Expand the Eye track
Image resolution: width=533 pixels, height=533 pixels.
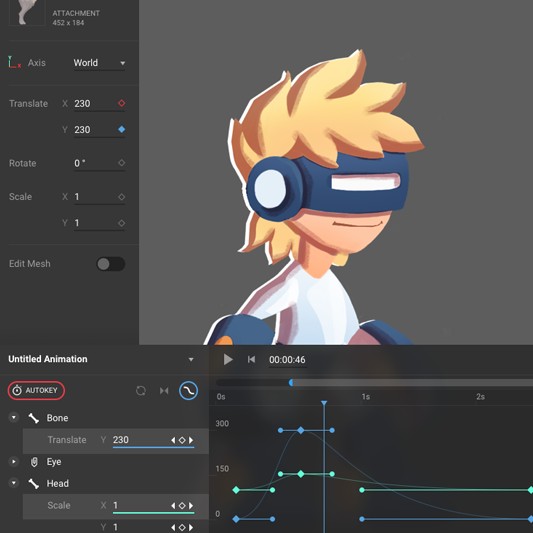(x=14, y=462)
